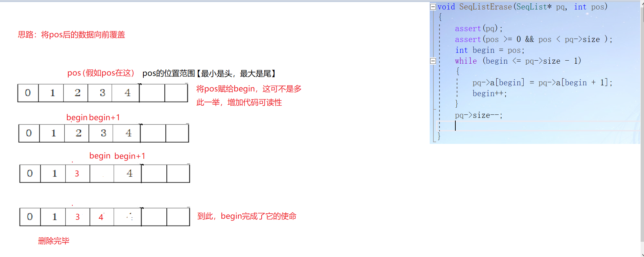Click the 'int begin = pos;' line
Viewport: 644px width, 257px height.
(490, 50)
